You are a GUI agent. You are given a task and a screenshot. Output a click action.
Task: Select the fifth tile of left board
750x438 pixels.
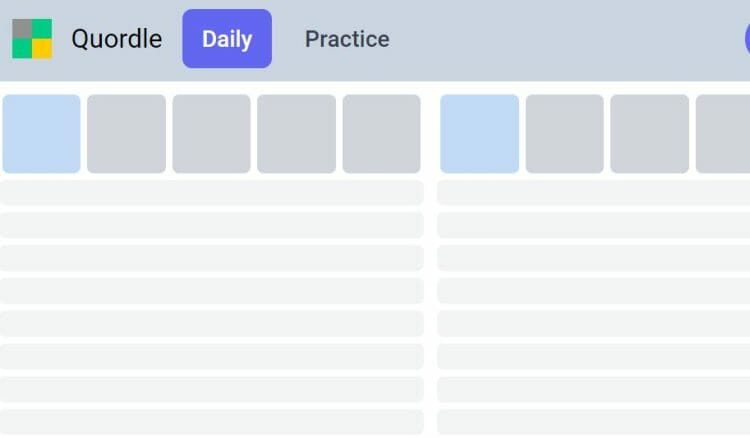pos(382,134)
